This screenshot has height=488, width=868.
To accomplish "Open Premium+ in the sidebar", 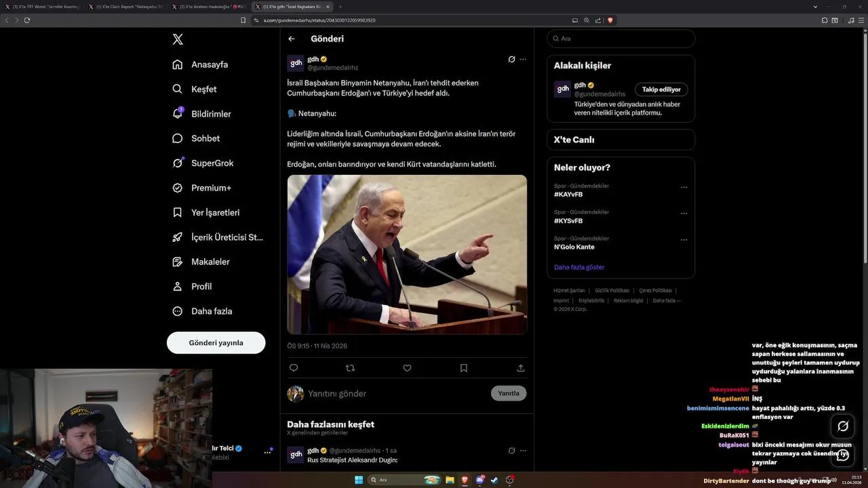I will 201,188.
